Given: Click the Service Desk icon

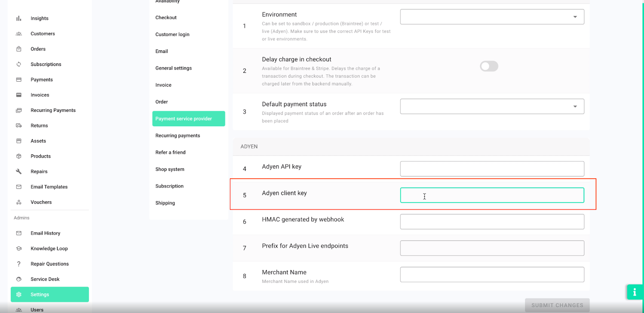Looking at the screenshot, I should click(19, 279).
